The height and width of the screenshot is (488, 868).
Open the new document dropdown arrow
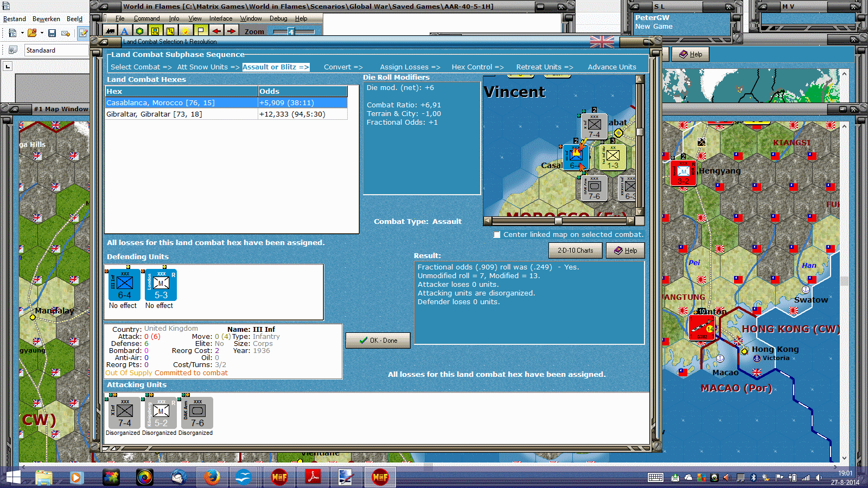(x=22, y=33)
